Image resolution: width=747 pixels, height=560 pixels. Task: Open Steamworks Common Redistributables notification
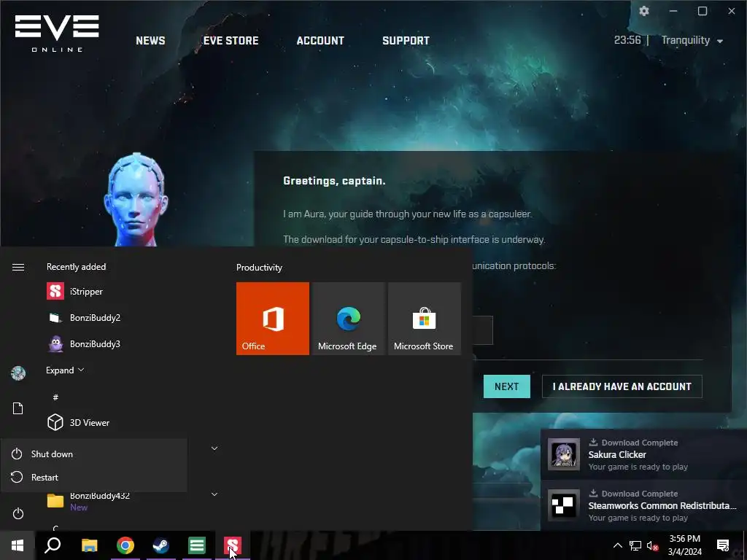(643, 506)
